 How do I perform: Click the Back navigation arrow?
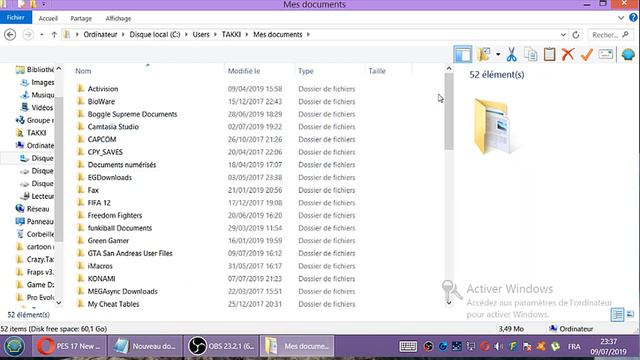tap(10, 35)
